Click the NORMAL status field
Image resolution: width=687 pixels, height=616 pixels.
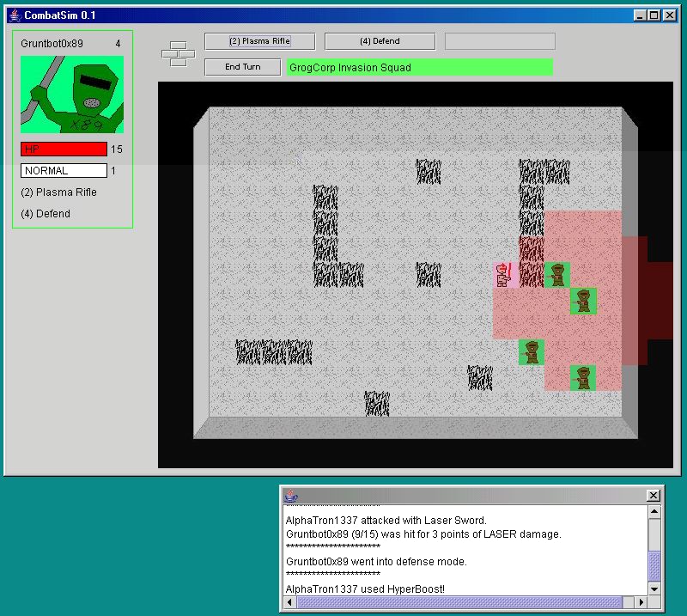coord(64,171)
